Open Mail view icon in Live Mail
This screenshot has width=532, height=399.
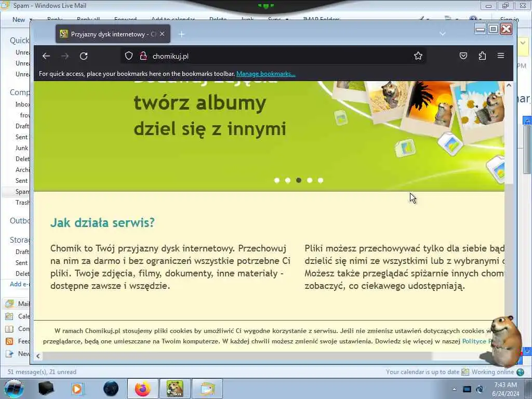(x=9, y=303)
